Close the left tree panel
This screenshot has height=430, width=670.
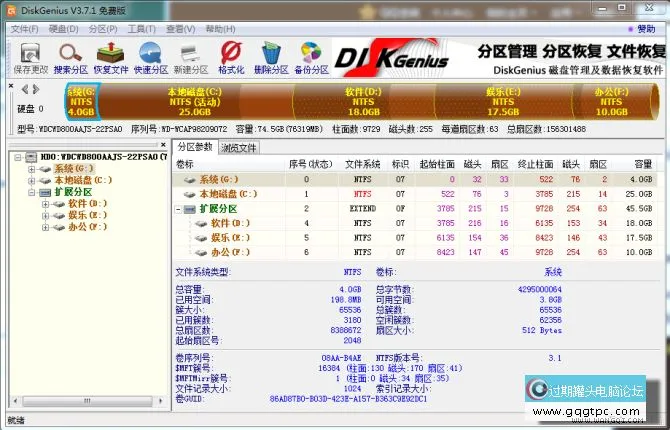click(163, 145)
